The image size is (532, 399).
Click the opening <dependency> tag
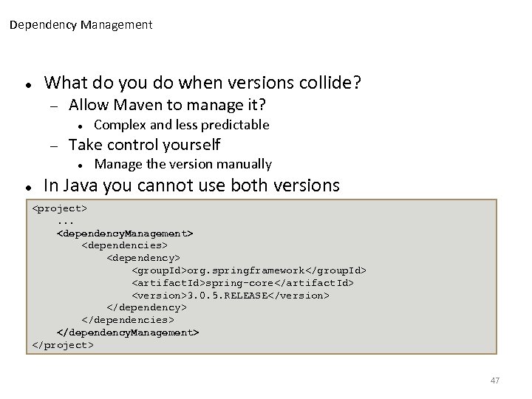click(x=143, y=258)
